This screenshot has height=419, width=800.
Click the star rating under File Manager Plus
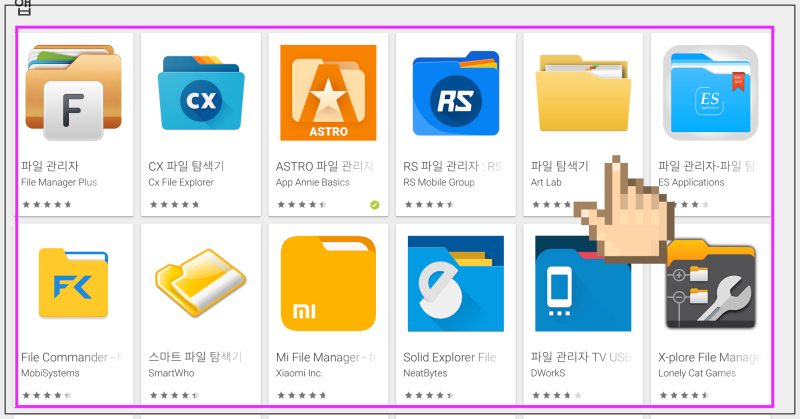click(47, 205)
